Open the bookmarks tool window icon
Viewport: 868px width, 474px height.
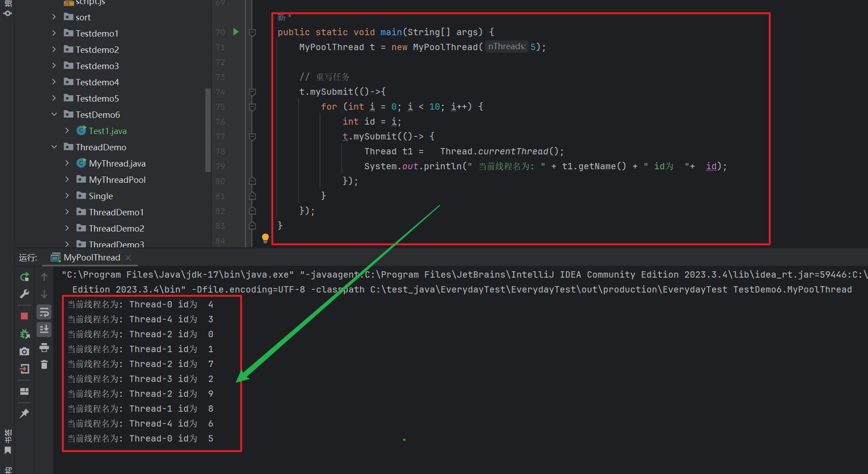tap(8, 451)
